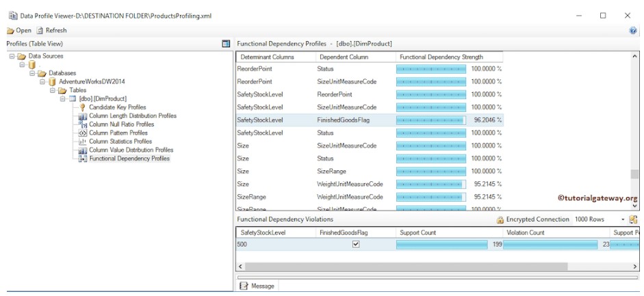Collapse the Tables tree node

coord(53,90)
